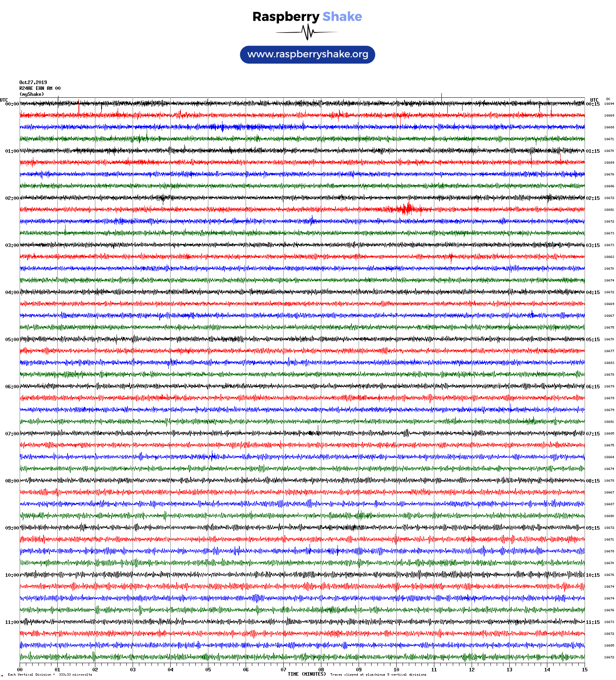Click the Each Vertical Division 333.33 microvolts note
Viewport: 616px width, 680px height.
[x=50, y=675]
